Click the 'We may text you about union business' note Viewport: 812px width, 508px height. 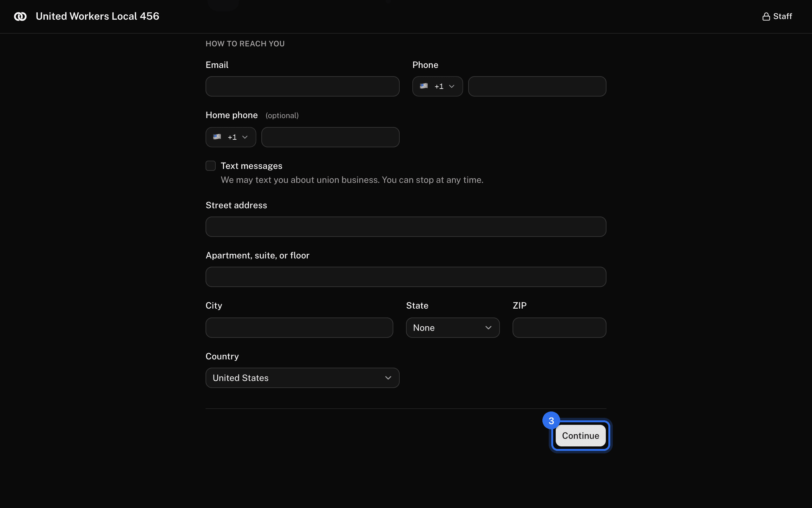pyautogui.click(x=352, y=180)
